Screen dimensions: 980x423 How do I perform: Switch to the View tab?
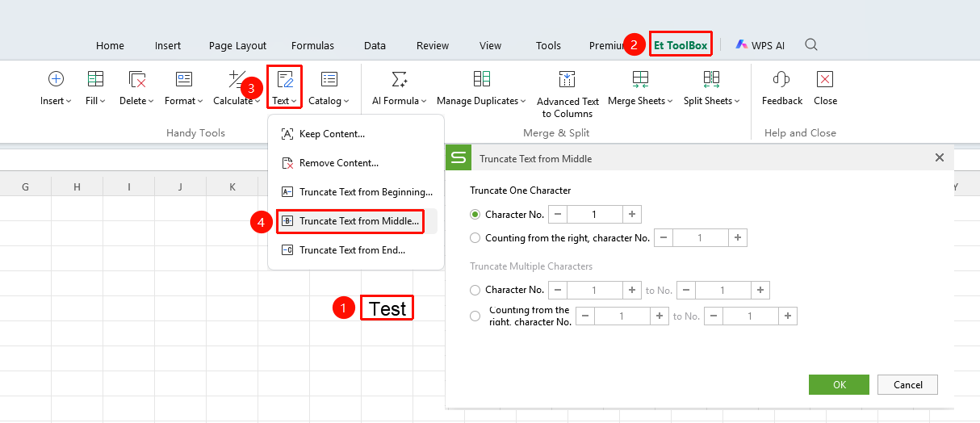490,45
